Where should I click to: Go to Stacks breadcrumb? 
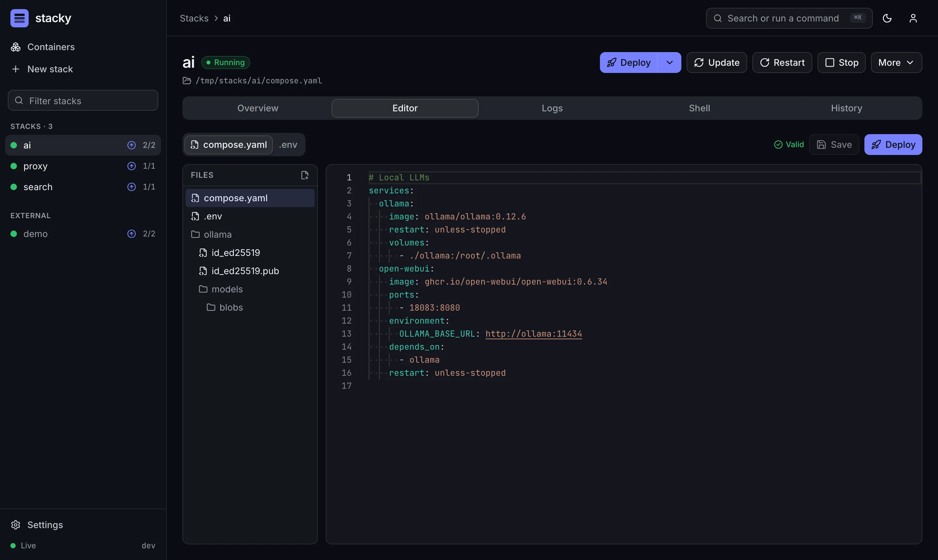[x=194, y=18]
